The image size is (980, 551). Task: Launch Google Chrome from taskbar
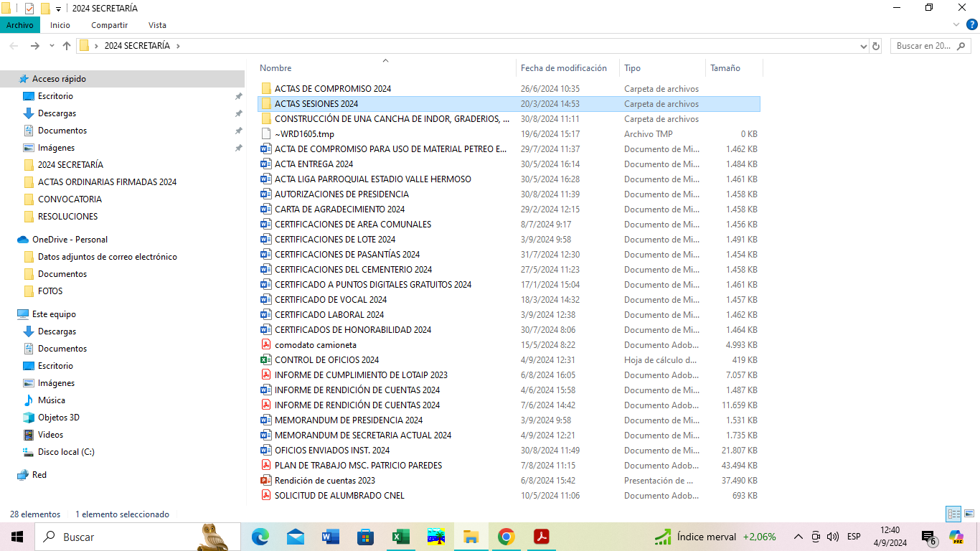tap(507, 537)
